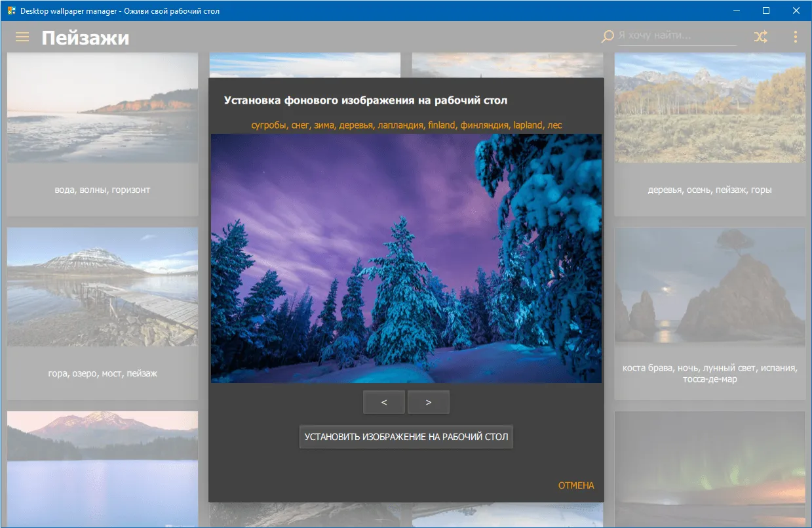Click the app icon in title bar
The height and width of the screenshot is (528, 812).
[11, 10]
